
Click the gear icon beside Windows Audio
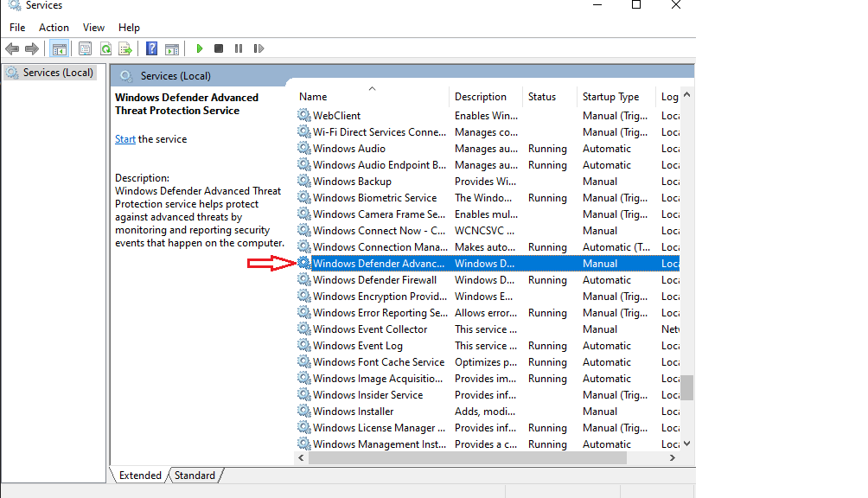304,148
